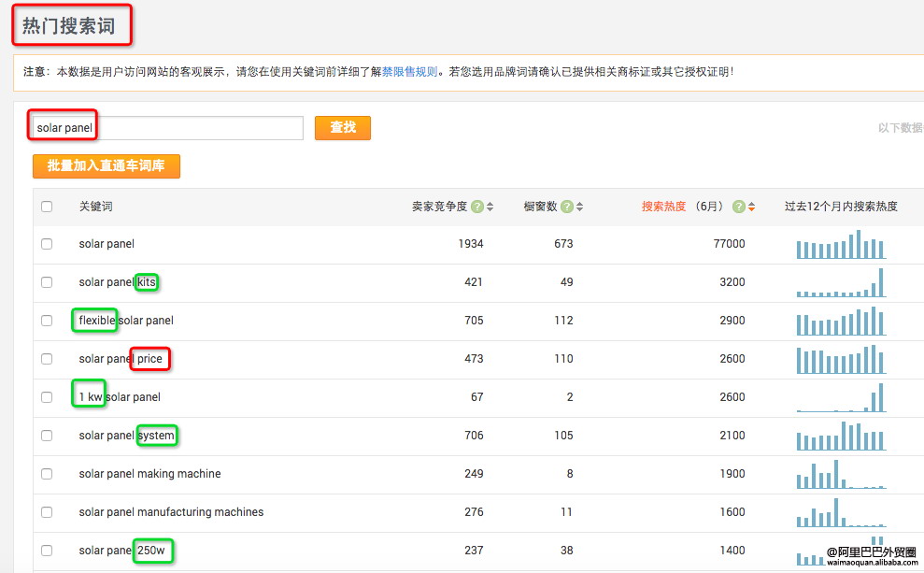924x573 pixels.
Task: Click 批量加入直通车词库 button
Action: click(x=106, y=165)
